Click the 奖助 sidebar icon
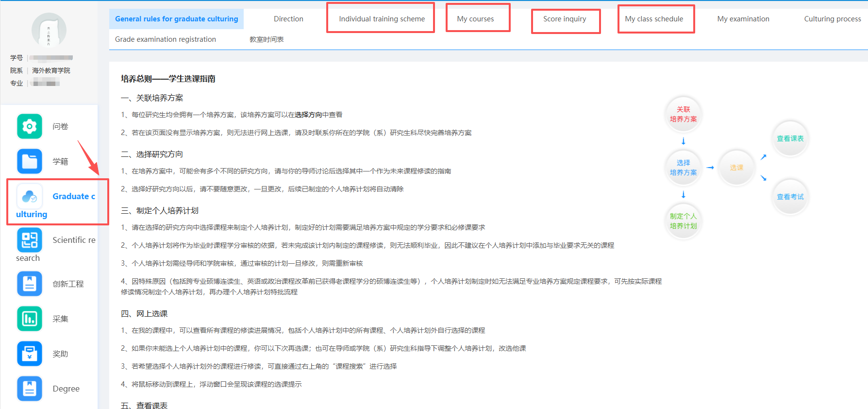868x409 pixels. click(x=30, y=354)
